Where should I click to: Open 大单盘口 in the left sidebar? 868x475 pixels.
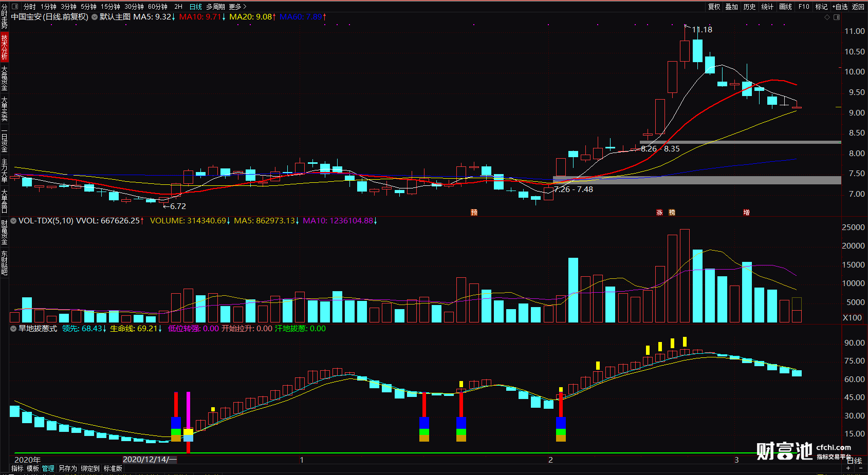click(x=4, y=201)
